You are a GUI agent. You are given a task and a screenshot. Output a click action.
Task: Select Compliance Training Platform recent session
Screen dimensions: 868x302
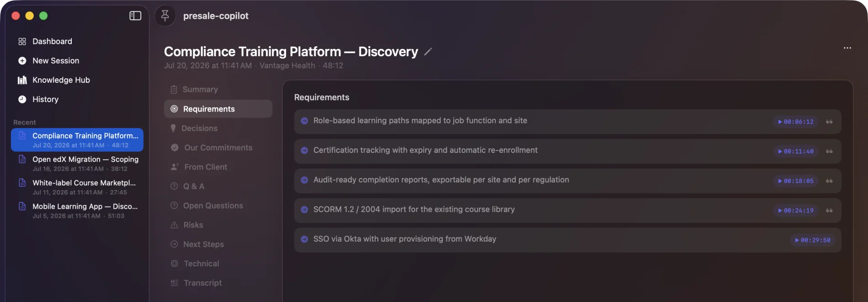(77, 140)
